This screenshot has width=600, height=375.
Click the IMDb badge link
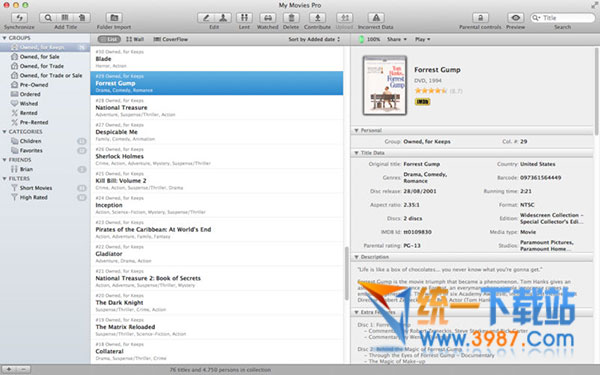click(422, 102)
